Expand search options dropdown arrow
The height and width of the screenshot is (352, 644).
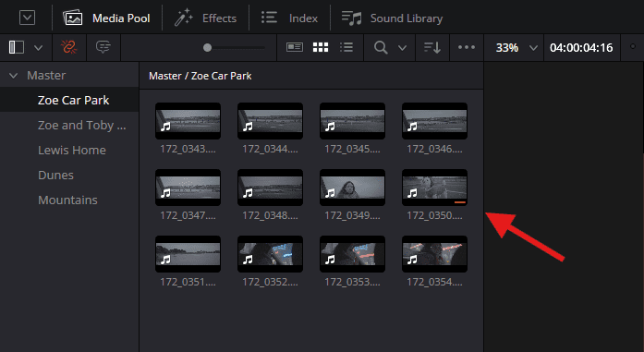point(403,48)
